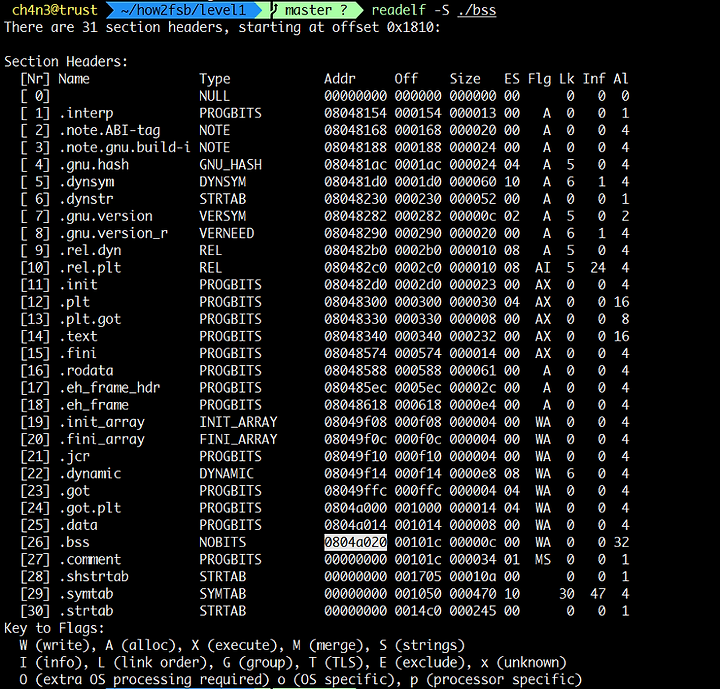Click the AI flag of .rel.plt
The width and height of the screenshot is (720, 689).
click(x=543, y=267)
